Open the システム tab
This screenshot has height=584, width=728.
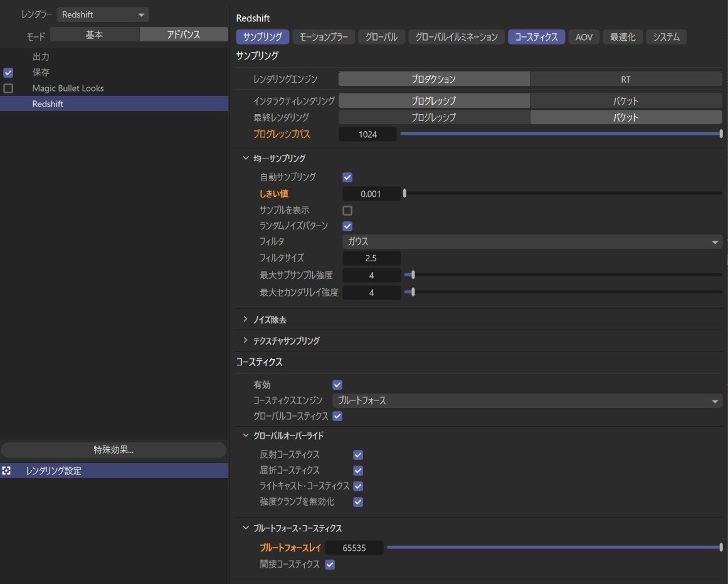click(667, 36)
